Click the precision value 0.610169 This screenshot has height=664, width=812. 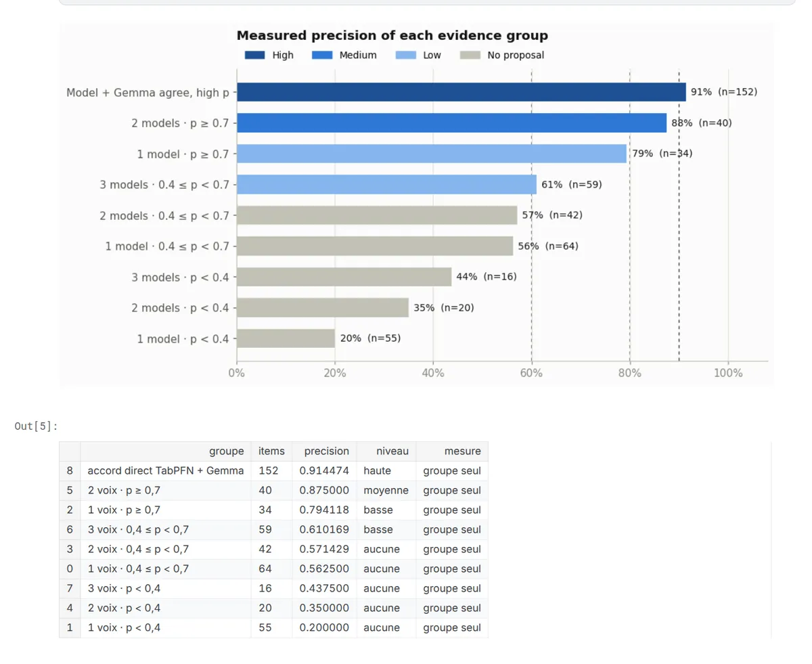[325, 530]
